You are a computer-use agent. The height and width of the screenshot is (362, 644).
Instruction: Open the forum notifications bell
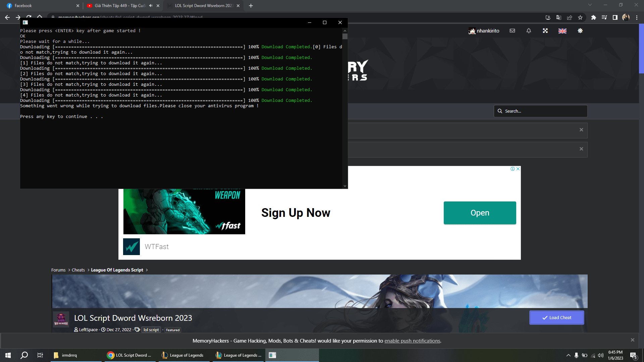coord(529,31)
